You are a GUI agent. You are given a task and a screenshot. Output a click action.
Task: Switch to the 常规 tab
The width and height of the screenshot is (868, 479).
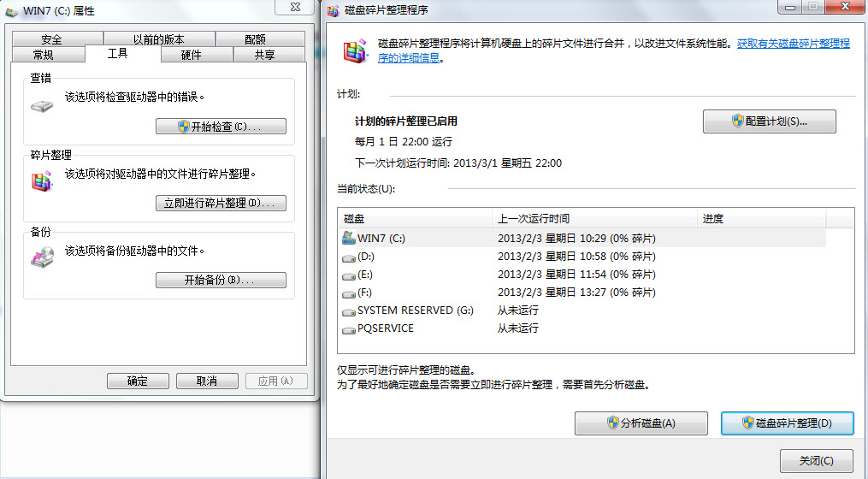48,55
